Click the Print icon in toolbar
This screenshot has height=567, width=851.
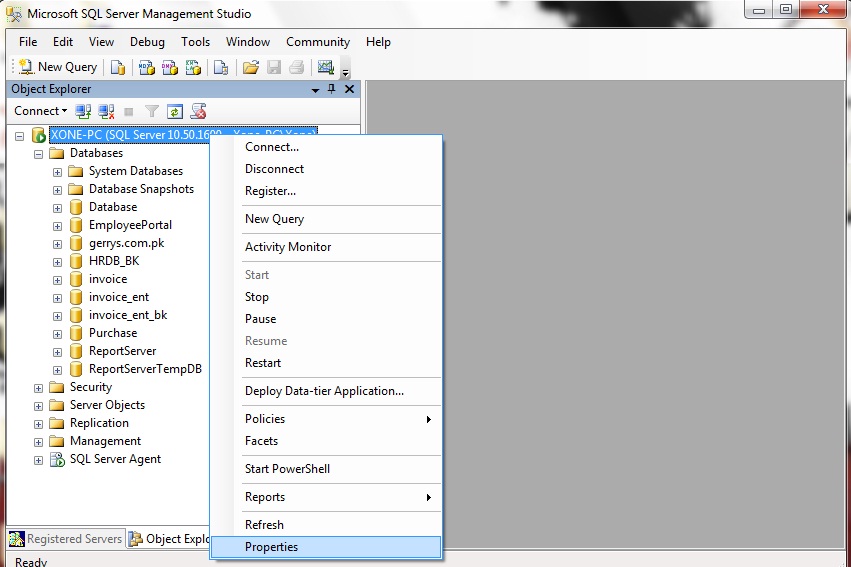(x=296, y=67)
